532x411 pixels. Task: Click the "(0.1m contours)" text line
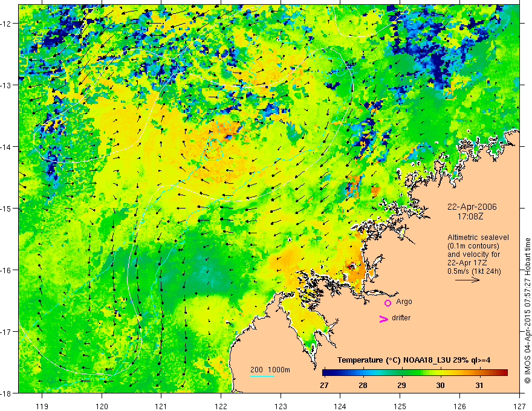coord(473,246)
